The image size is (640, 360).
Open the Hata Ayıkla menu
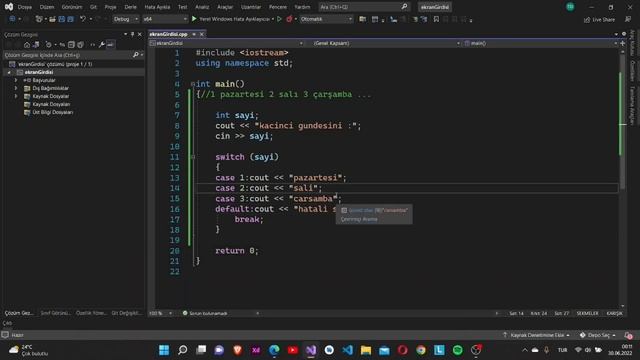(157, 7)
